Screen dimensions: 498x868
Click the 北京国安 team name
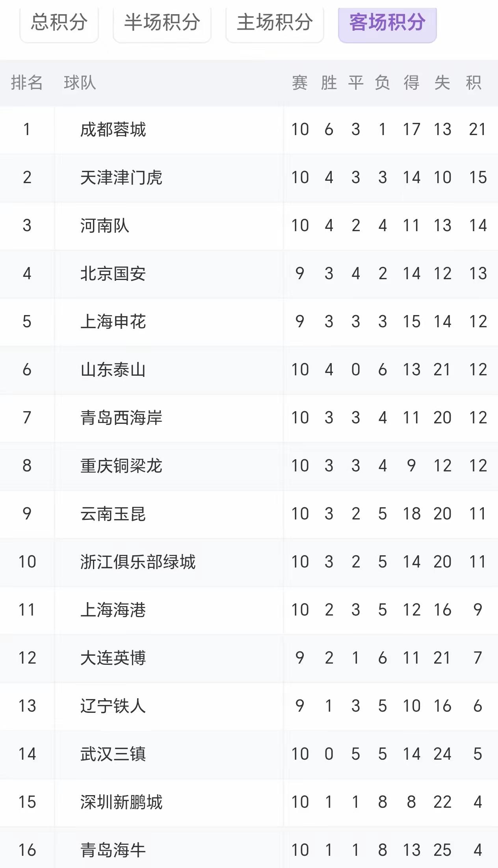pyautogui.click(x=113, y=274)
